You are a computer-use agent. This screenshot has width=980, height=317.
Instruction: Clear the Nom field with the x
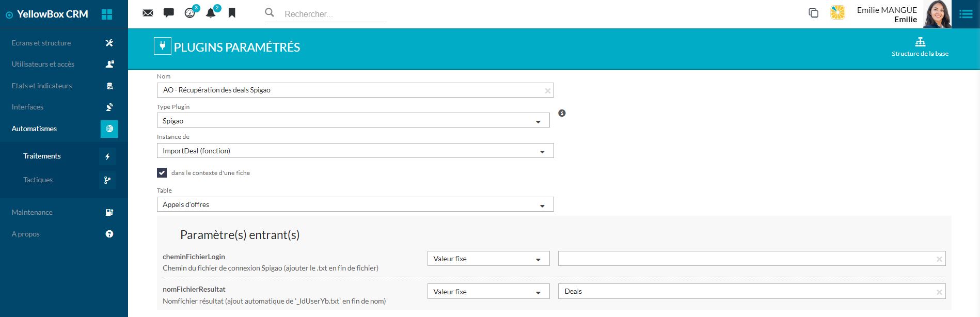(547, 91)
